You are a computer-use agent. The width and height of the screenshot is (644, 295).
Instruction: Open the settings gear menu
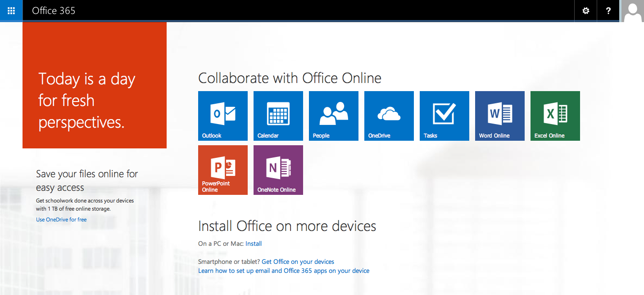(585, 10)
